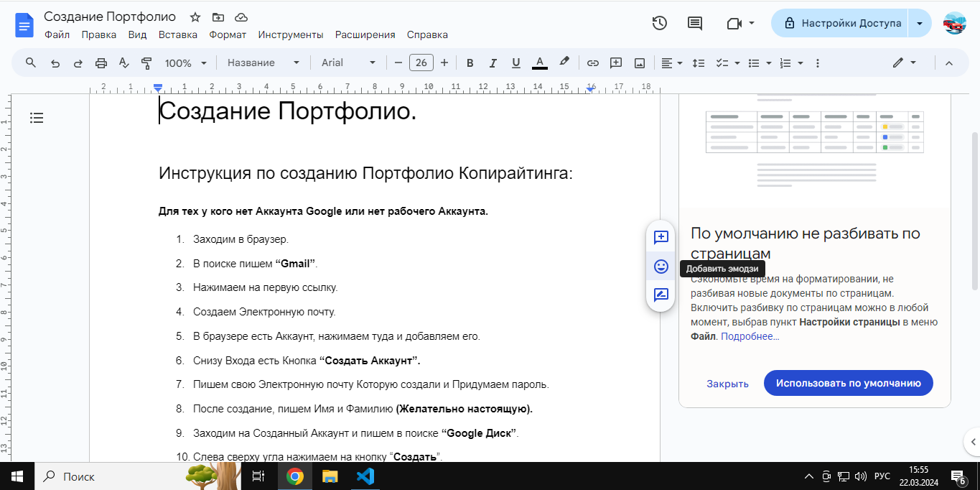Open the Формат menu

tap(228, 34)
